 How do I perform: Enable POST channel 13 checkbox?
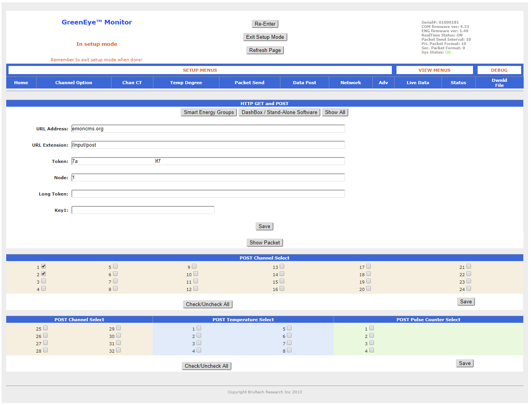(282, 267)
